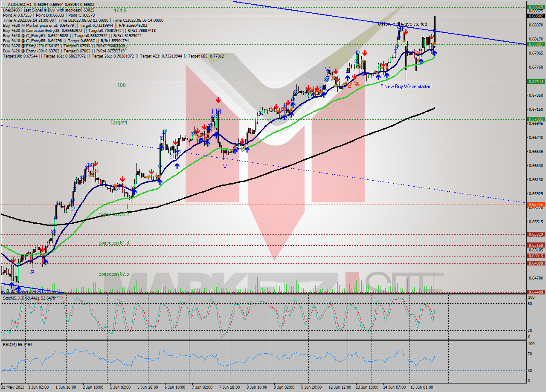Select the '0 New Buy Wave started' annotation
Image resolution: width=546 pixels, height=392 pixels.
pyautogui.click(x=406, y=86)
